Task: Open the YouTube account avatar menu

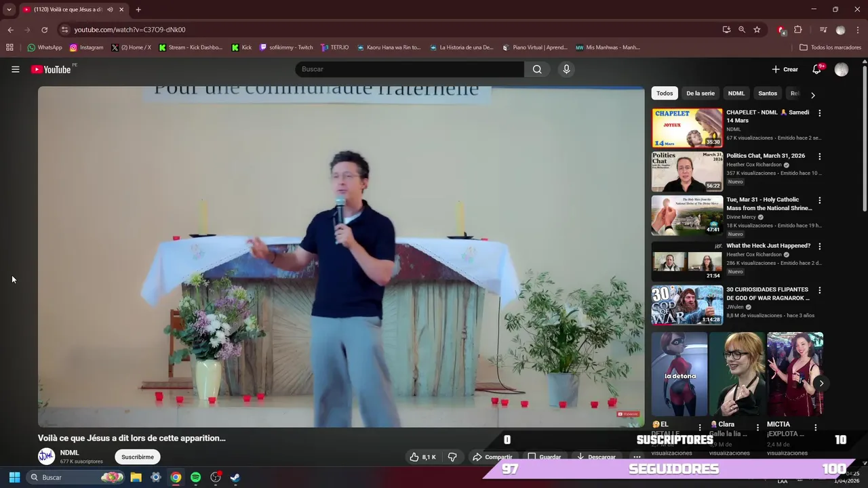Action: (x=842, y=69)
